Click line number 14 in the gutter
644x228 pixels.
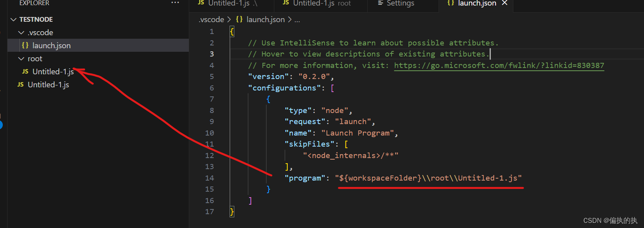(x=209, y=178)
